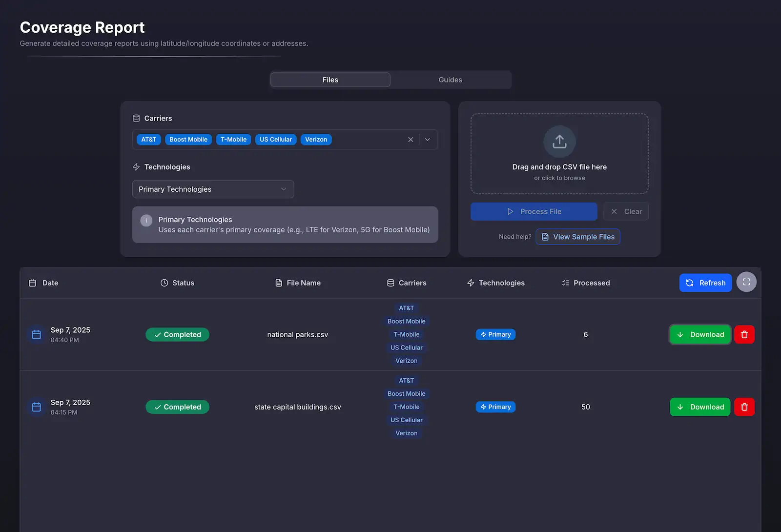Switch to the Guides tab
Image resolution: width=781 pixels, height=532 pixels.
coord(450,80)
